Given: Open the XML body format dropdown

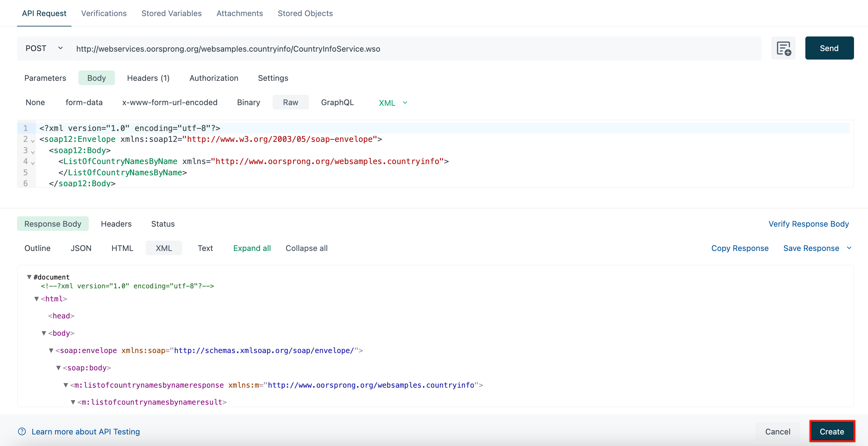Looking at the screenshot, I should 405,103.
